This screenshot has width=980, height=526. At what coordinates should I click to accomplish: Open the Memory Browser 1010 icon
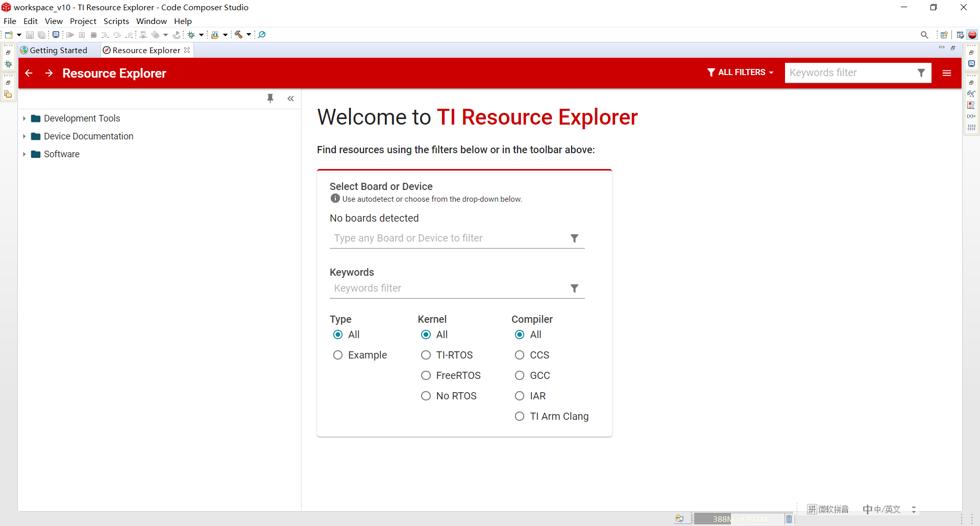pos(972,127)
